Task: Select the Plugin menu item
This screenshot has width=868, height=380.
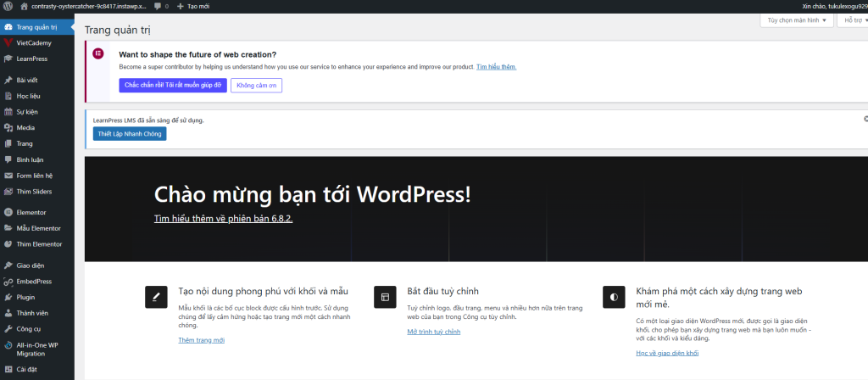Action: click(x=37, y=298)
